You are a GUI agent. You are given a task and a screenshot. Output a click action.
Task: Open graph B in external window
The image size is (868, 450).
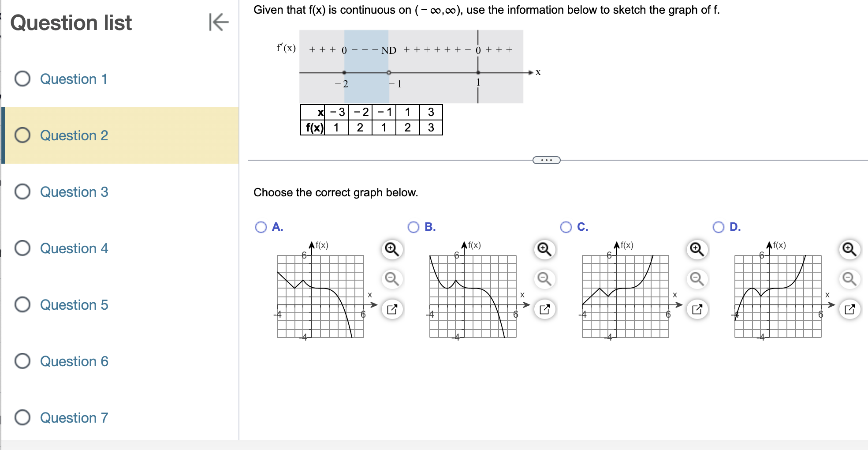click(544, 309)
